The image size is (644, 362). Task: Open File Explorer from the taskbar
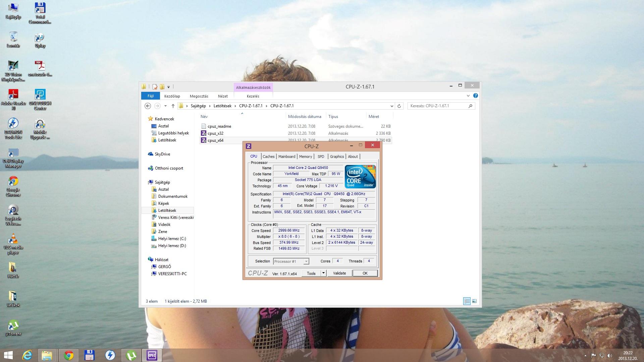click(47, 355)
